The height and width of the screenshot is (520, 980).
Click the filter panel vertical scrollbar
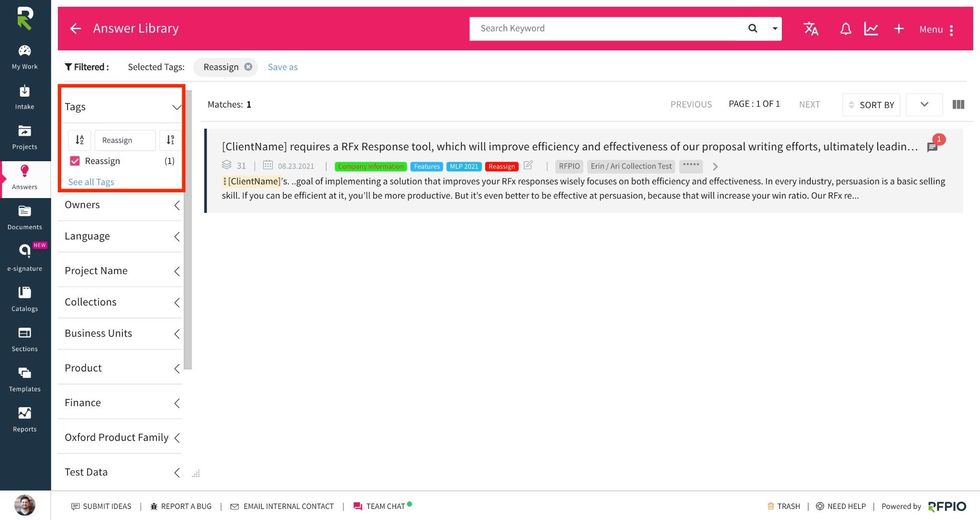(x=188, y=230)
